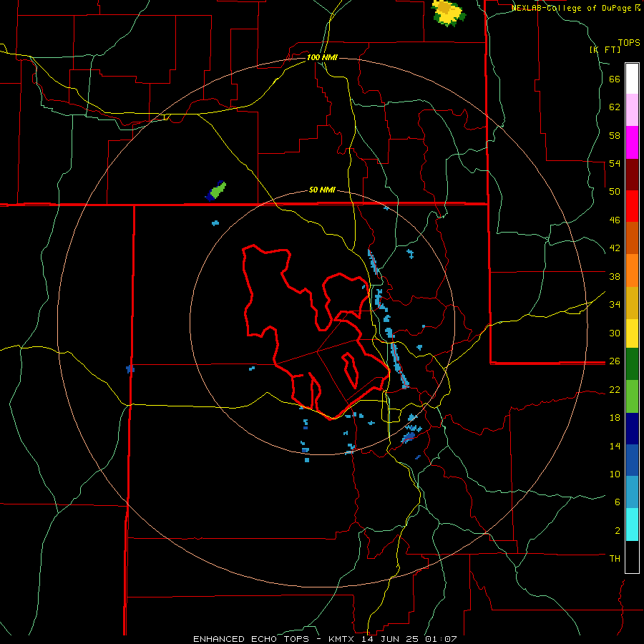
Task: Click the 'K FT' units label
Action: (605, 49)
